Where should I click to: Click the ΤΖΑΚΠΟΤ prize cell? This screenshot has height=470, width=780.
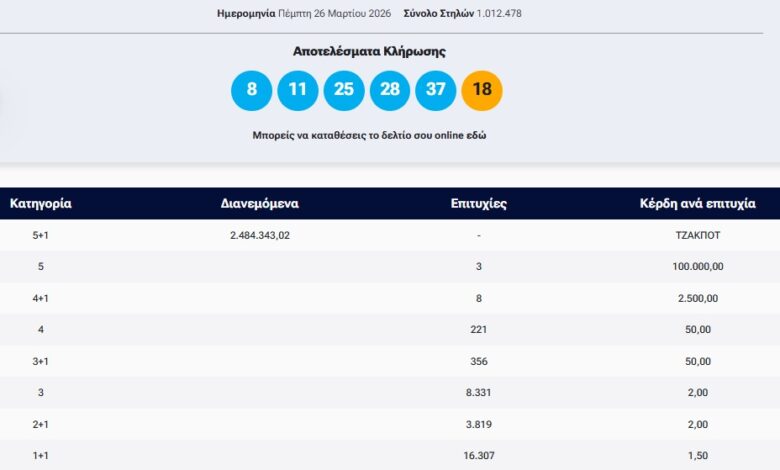pyautogui.click(x=697, y=236)
